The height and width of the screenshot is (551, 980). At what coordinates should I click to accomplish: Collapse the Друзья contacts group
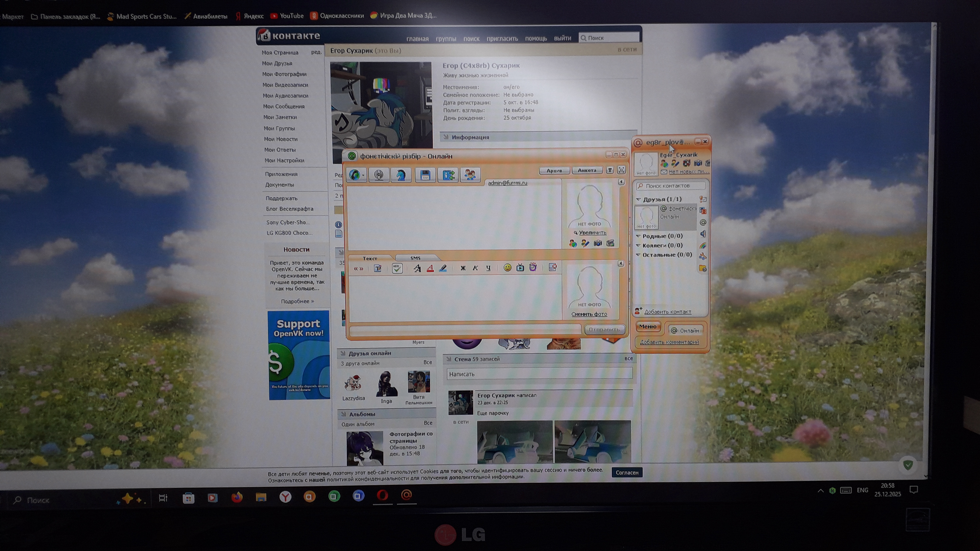(639, 199)
